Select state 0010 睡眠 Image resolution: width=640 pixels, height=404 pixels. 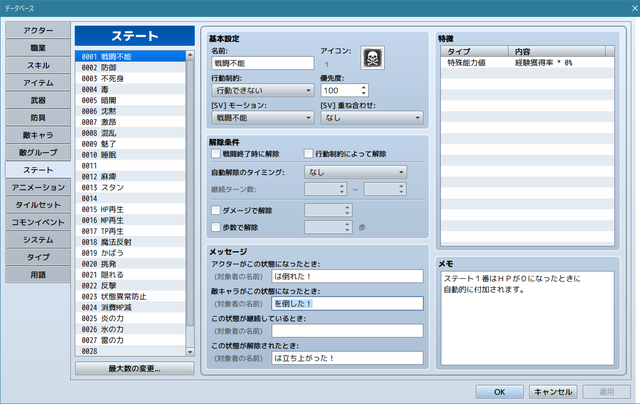pyautogui.click(x=130, y=155)
